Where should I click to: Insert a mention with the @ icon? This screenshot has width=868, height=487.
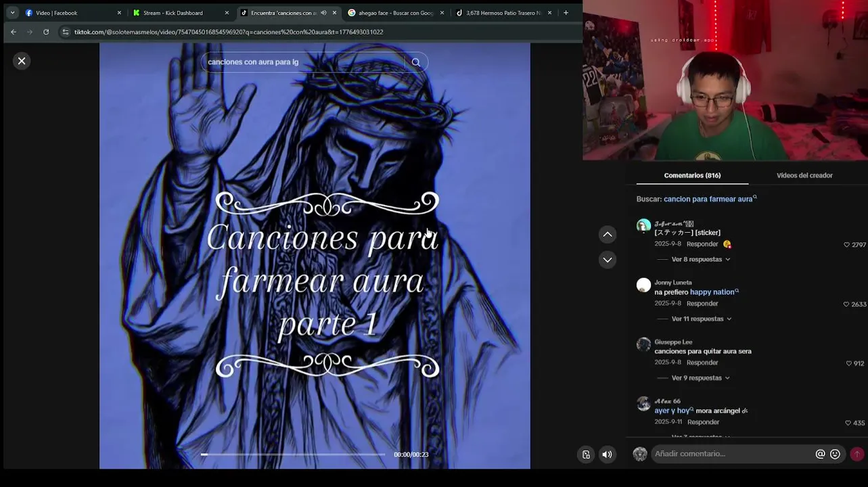[820, 455]
